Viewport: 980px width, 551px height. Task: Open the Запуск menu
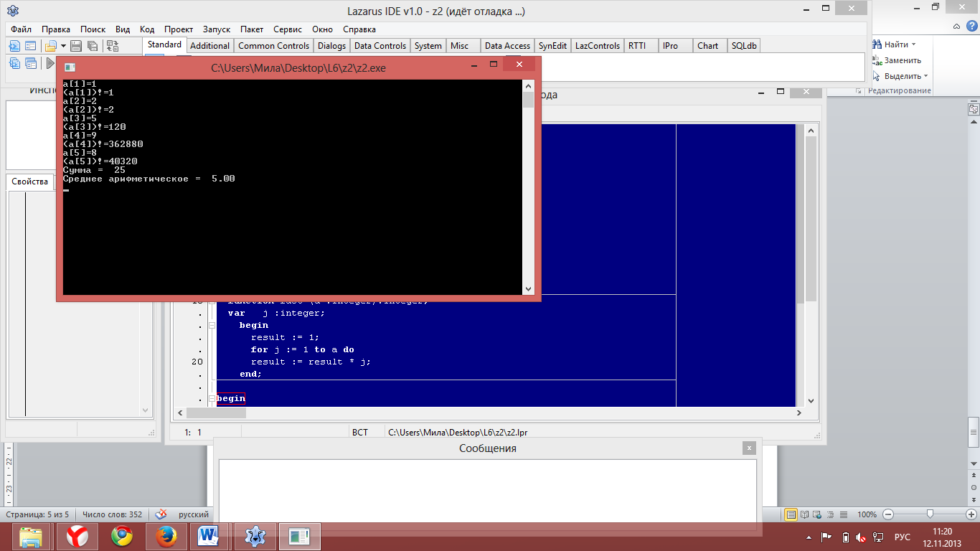(x=217, y=29)
